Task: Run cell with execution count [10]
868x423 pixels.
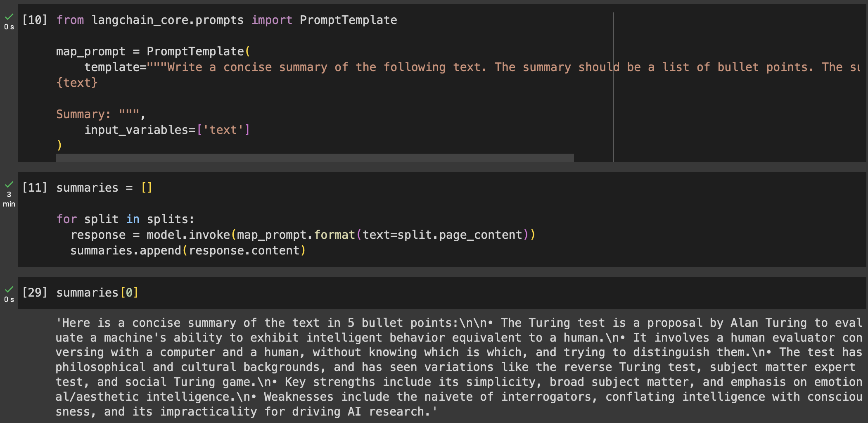Action: pyautogui.click(x=35, y=20)
